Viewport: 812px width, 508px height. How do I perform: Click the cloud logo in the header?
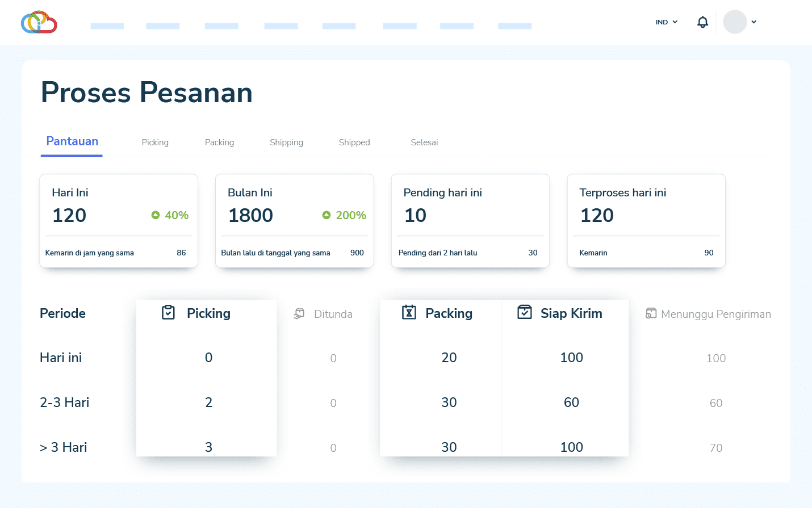click(x=39, y=22)
